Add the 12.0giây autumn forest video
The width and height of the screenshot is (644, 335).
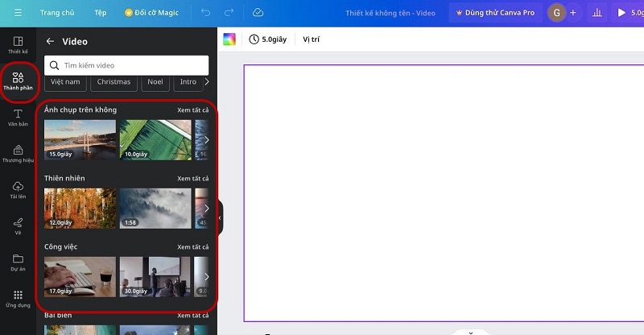(80, 209)
